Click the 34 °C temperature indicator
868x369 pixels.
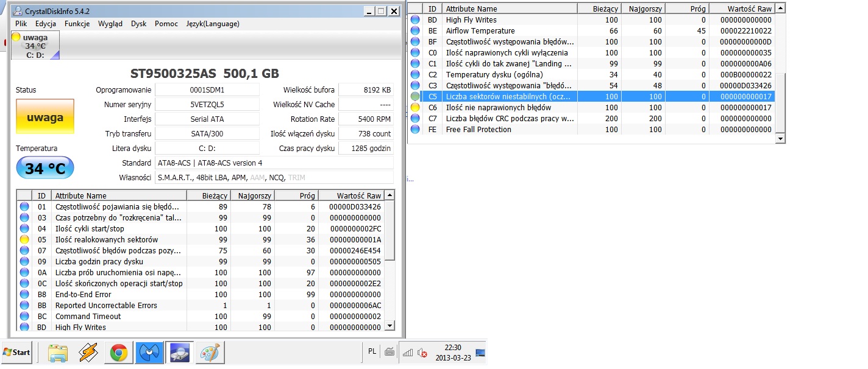point(45,168)
